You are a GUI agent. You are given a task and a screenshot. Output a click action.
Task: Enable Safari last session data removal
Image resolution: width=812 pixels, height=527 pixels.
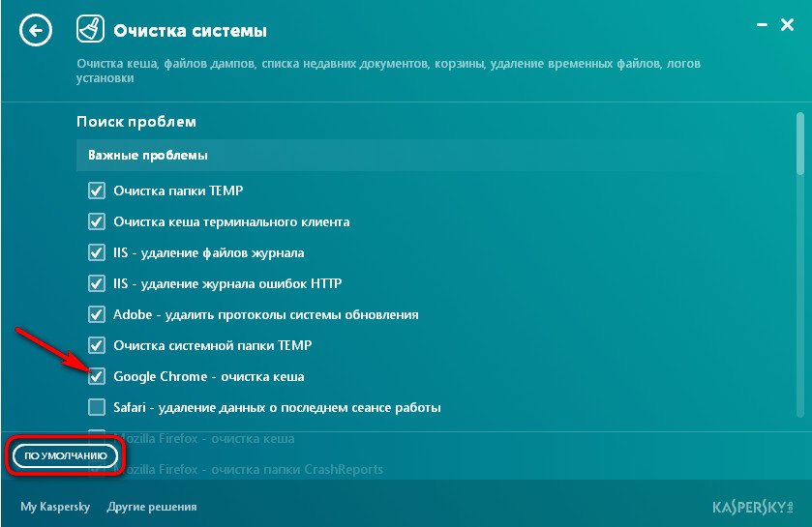point(97,407)
